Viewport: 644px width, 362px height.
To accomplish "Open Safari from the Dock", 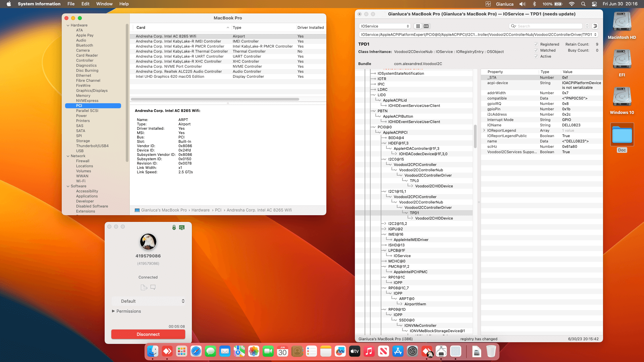I will tap(196, 351).
